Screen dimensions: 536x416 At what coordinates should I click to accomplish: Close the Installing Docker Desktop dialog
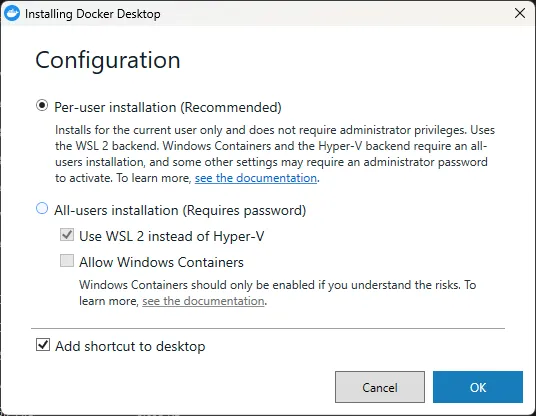520,13
